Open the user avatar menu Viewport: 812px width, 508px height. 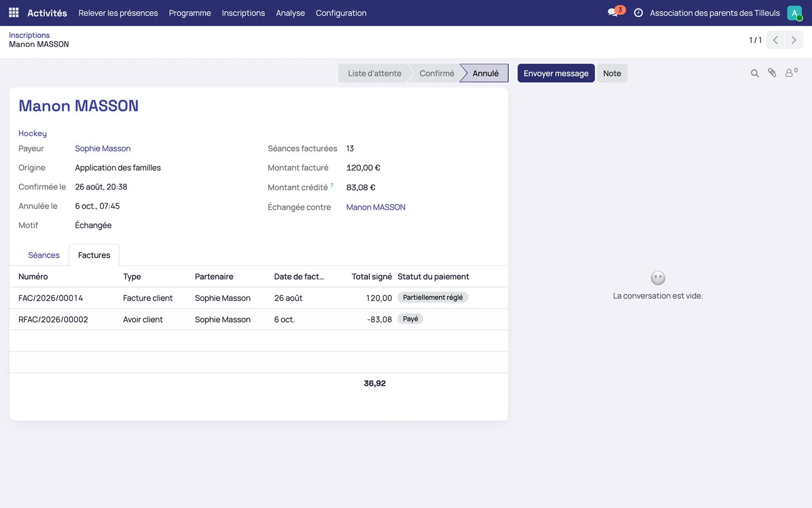[x=794, y=13]
